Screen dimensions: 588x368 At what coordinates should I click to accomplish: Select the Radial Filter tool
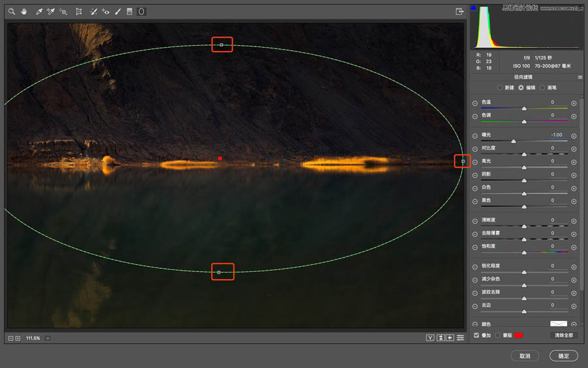(x=141, y=12)
